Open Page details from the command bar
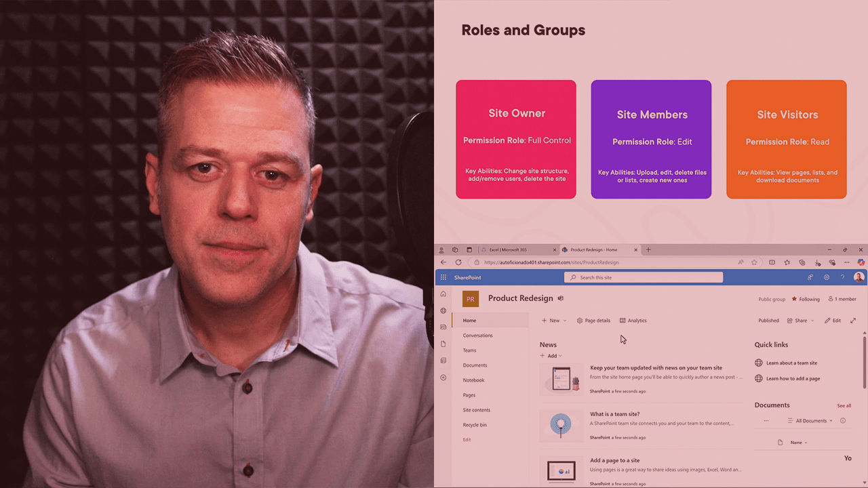Screen dimensions: 868x488 (x=593, y=320)
